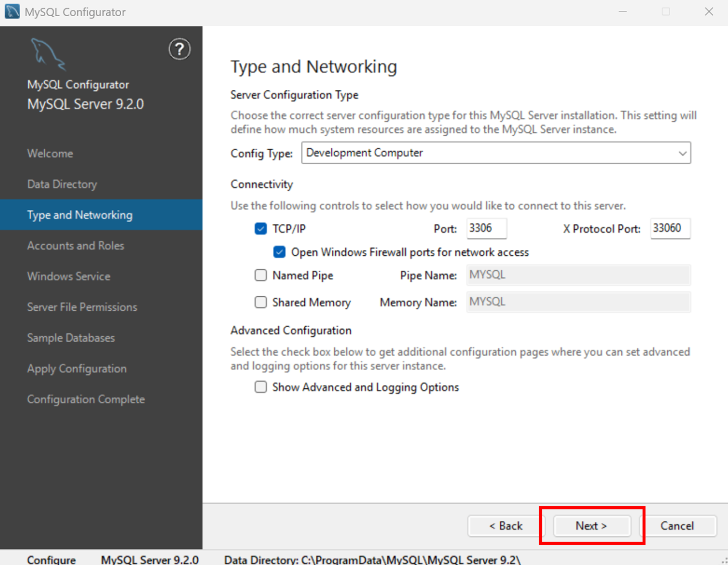Viewport: 728px width, 565px height.
Task: Select Type and Networking step
Action: pyautogui.click(x=101, y=215)
